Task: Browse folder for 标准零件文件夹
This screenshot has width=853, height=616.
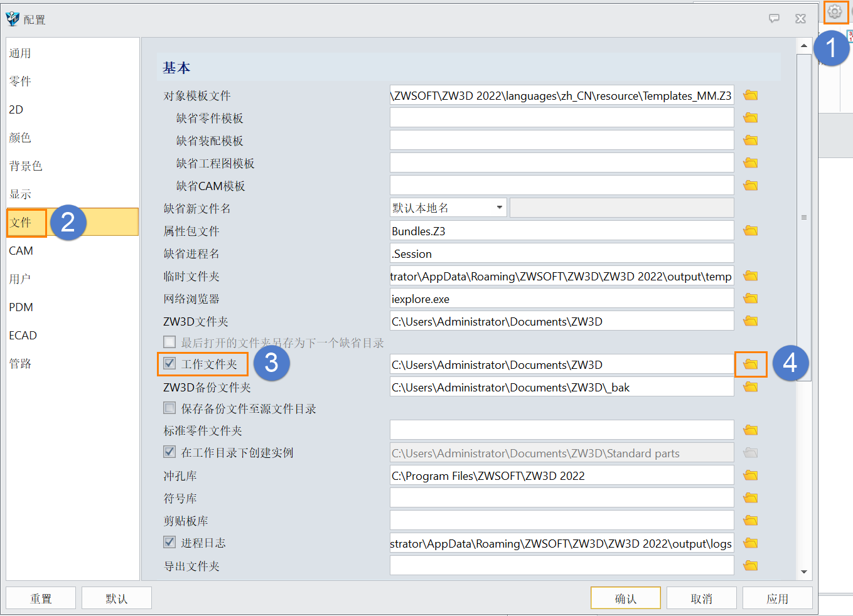Action: pyautogui.click(x=751, y=430)
